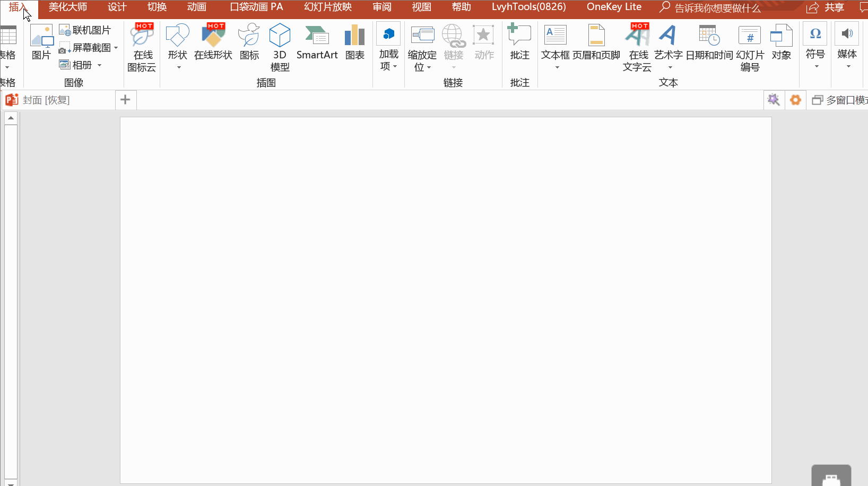Insert a 链接 hyperlink
868x486 pixels.
454,47
